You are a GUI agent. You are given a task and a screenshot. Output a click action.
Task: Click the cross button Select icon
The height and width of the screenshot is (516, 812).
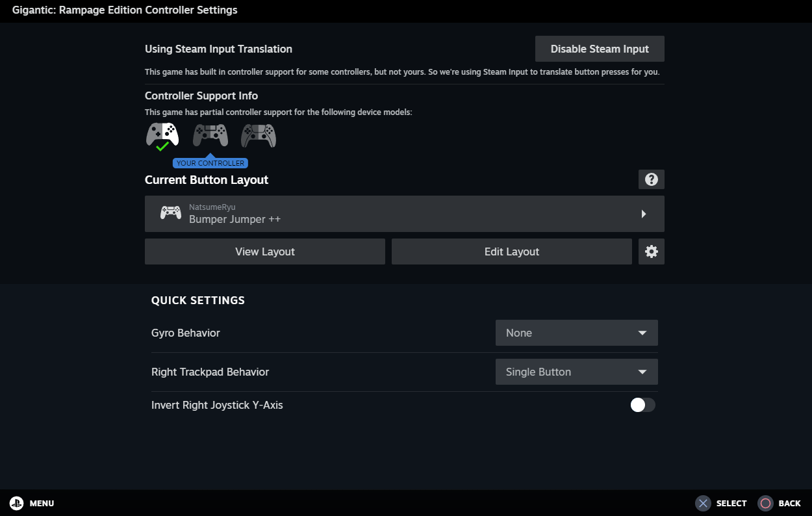[x=703, y=503]
